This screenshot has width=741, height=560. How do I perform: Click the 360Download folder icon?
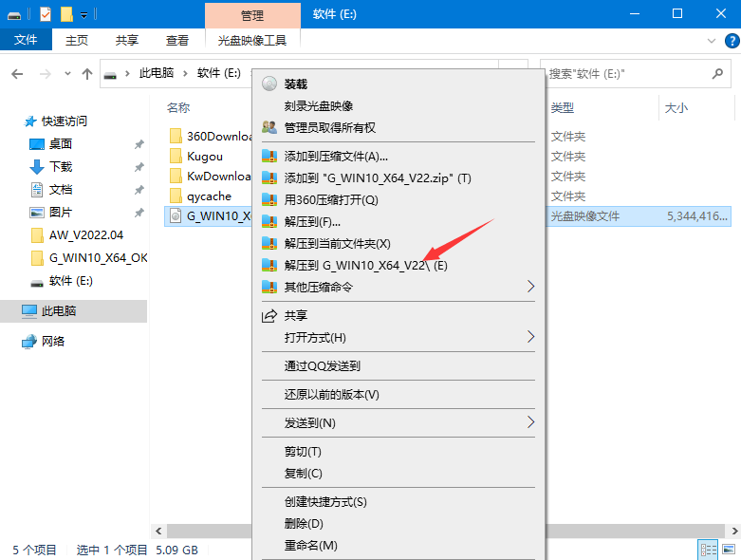click(x=176, y=136)
